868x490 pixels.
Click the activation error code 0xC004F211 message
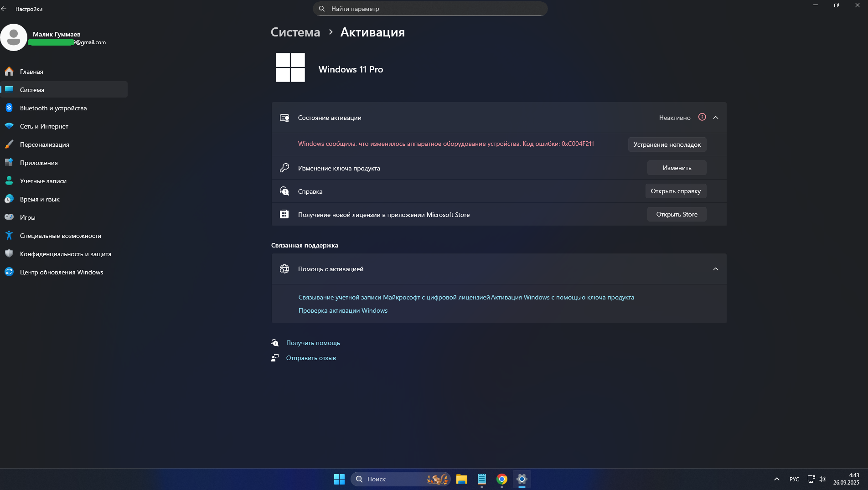point(446,144)
